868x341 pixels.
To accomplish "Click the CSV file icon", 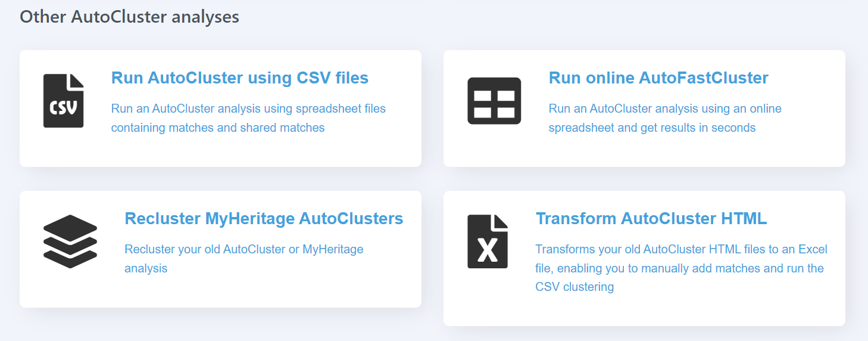I will tap(64, 101).
